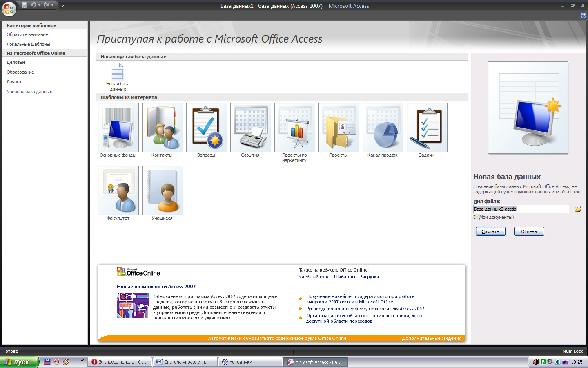Open Новые возможности Access 2007 link
Screen dimensions: 588x368
tap(156, 287)
